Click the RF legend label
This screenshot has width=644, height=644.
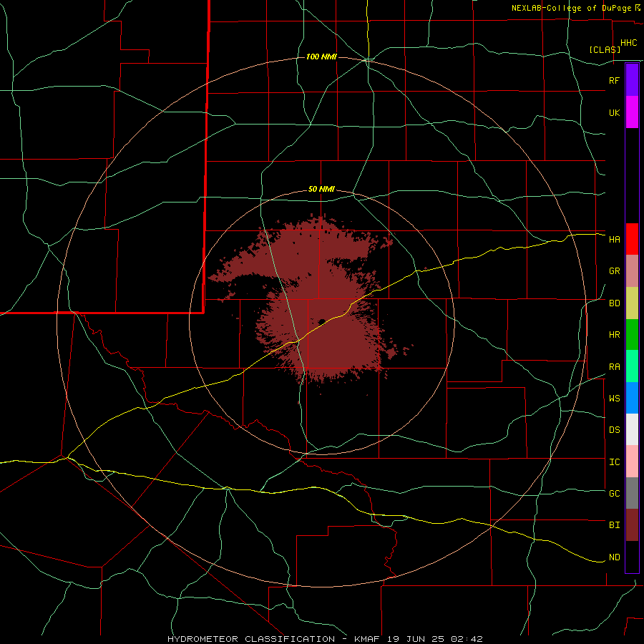[x=615, y=80]
